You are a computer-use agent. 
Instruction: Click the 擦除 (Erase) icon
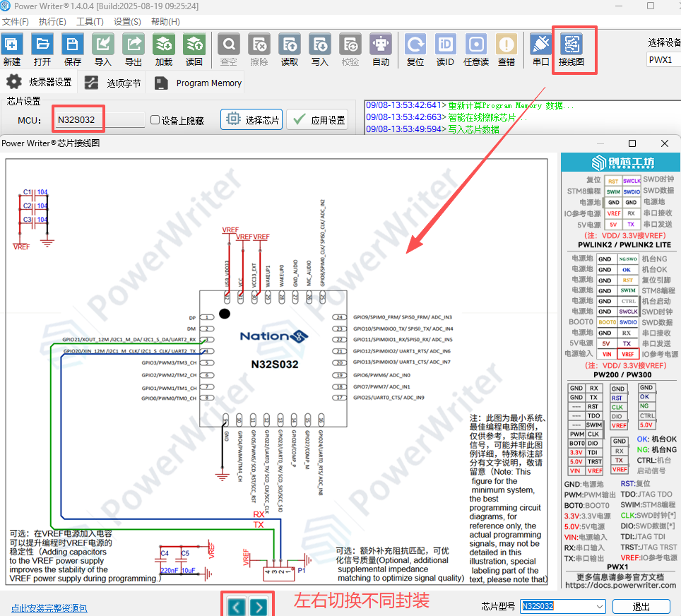point(259,49)
